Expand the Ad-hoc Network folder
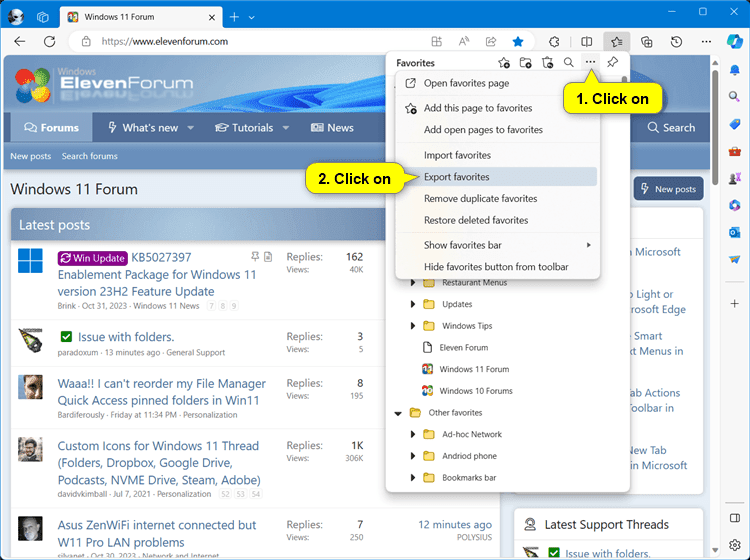Screen dimensions: 750x560 coord(413,434)
